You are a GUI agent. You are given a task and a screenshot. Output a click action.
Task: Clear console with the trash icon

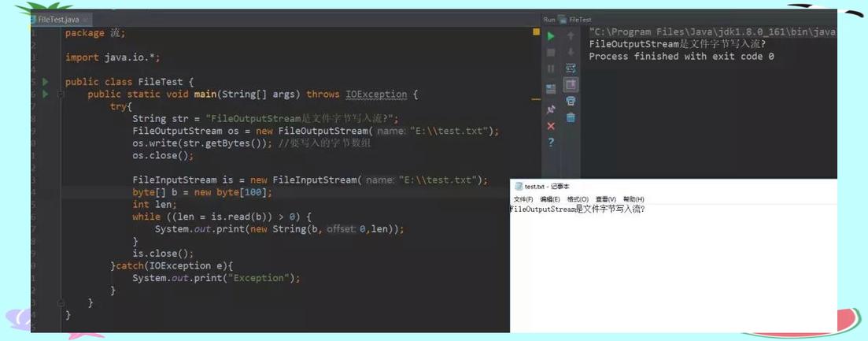click(x=571, y=117)
